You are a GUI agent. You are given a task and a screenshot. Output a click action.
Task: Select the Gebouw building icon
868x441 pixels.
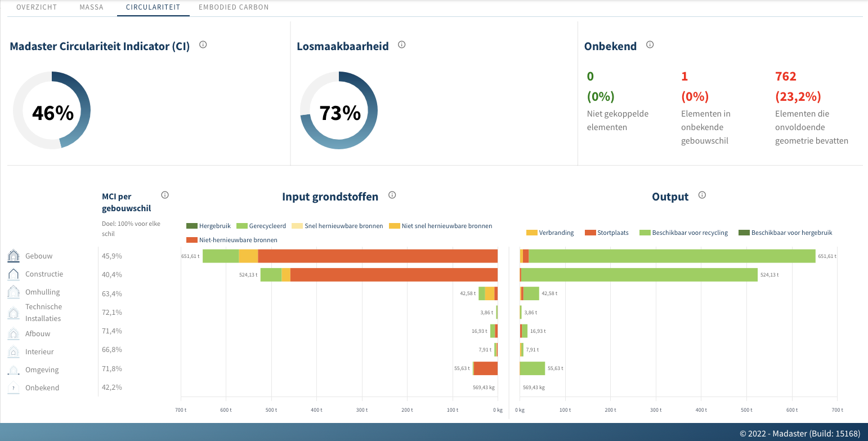pyautogui.click(x=14, y=256)
